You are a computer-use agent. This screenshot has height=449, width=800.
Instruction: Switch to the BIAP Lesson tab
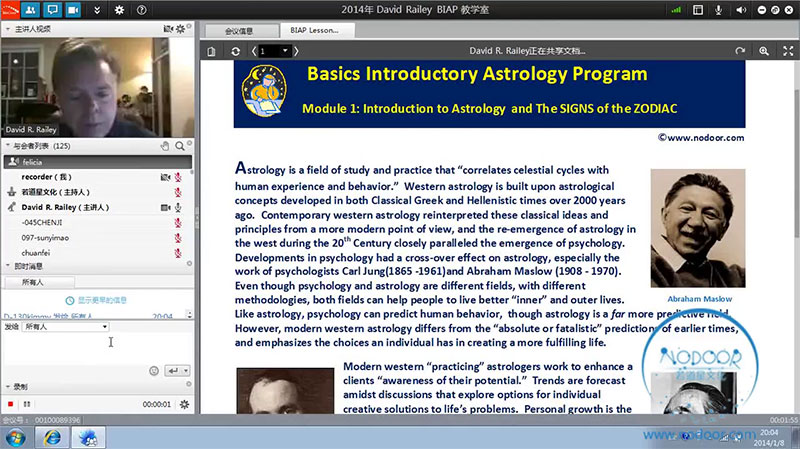point(317,30)
